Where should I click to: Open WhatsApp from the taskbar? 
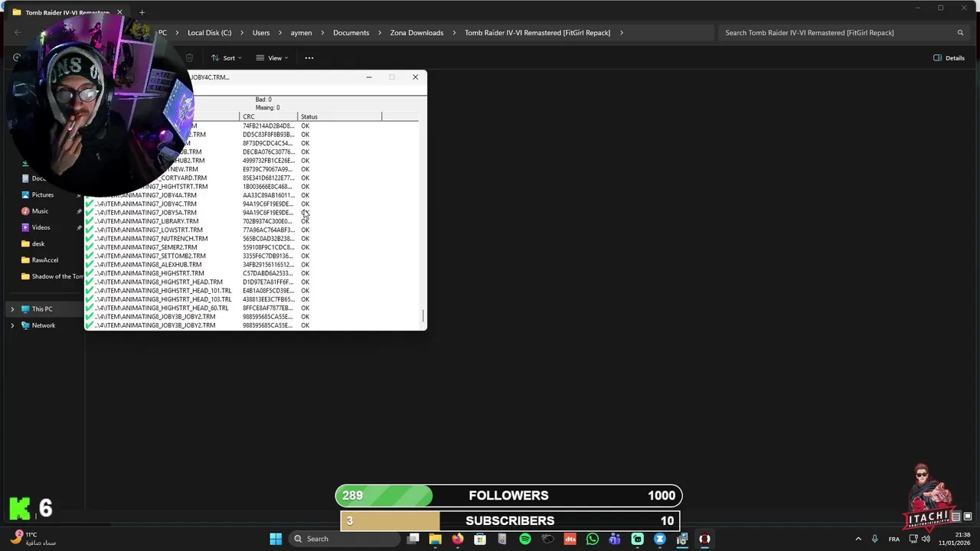click(592, 539)
